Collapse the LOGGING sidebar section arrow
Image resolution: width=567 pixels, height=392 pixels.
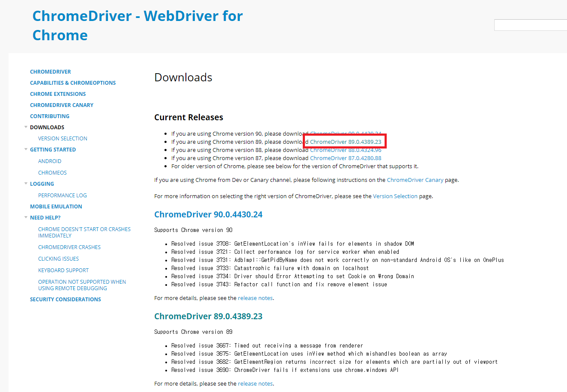(x=26, y=184)
